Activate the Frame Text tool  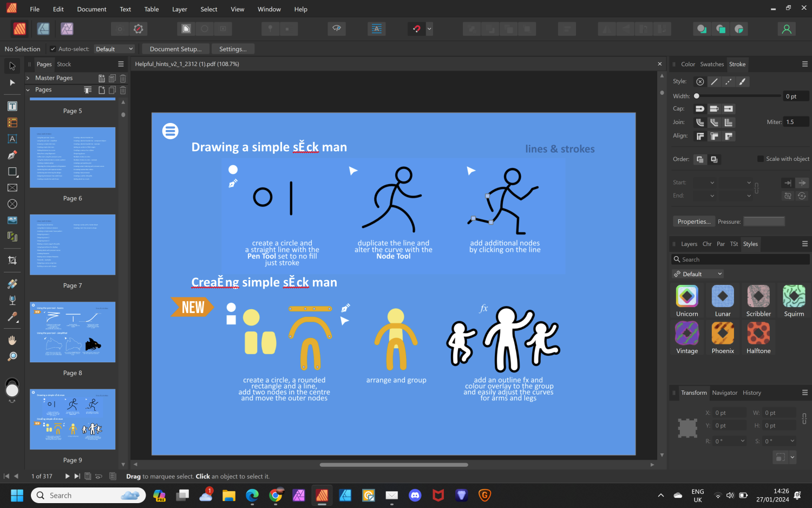coord(12,139)
